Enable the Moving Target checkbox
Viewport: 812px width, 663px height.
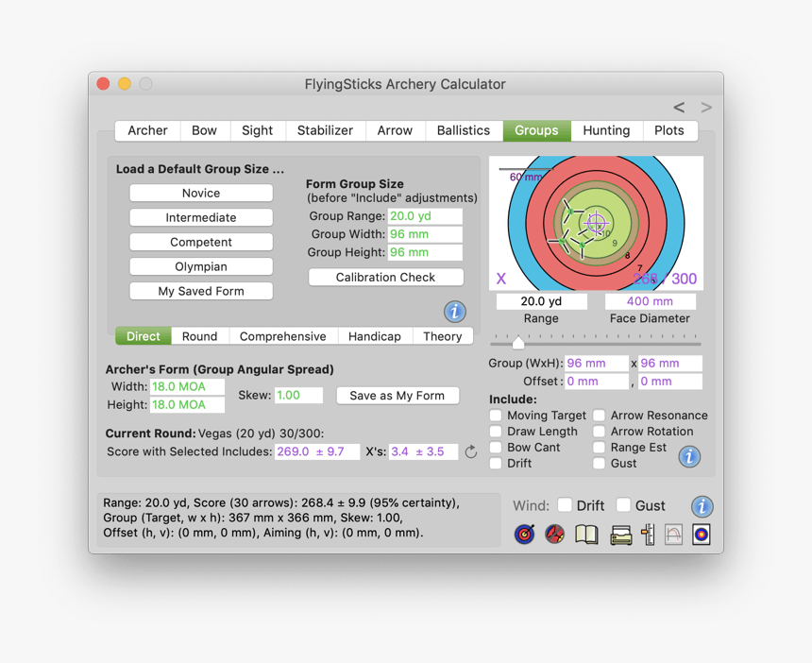496,415
